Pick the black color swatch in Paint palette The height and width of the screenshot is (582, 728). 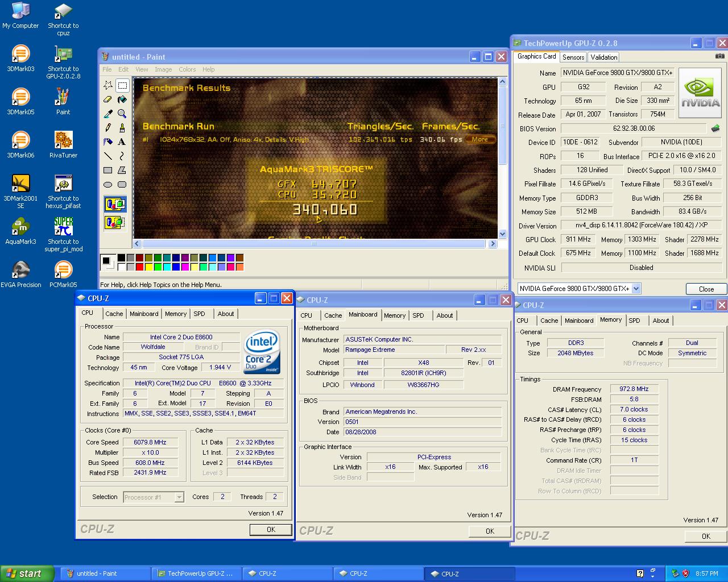click(121, 258)
